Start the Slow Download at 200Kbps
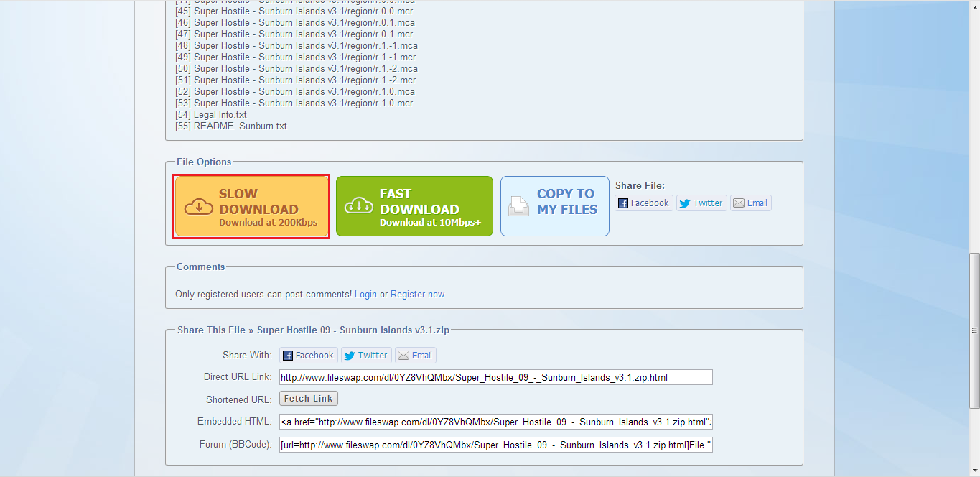The height and width of the screenshot is (477, 980). [251, 206]
